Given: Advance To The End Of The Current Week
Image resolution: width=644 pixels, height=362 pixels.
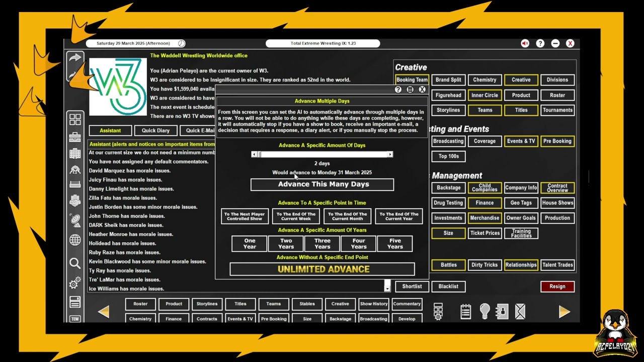Looking at the screenshot, I should coord(296,216).
